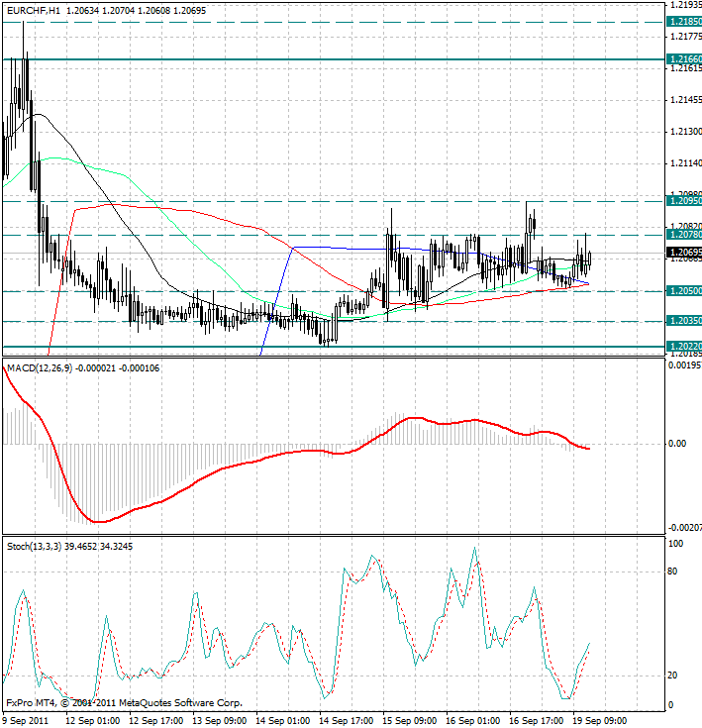The image size is (702, 728).
Task: Click the current price tag 1.20695
Action: click(x=684, y=253)
